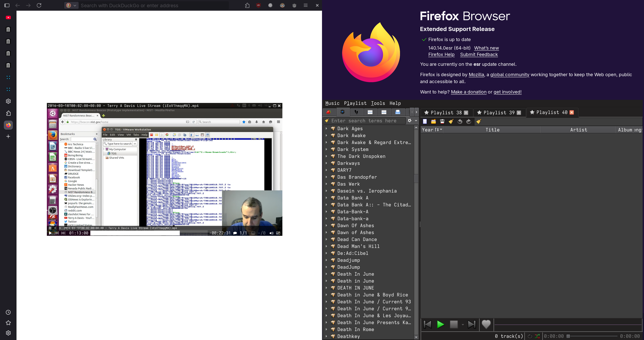Screen dimensions: 644x340
Task: Create a new playlist with the blank page icon
Action: pos(425,121)
